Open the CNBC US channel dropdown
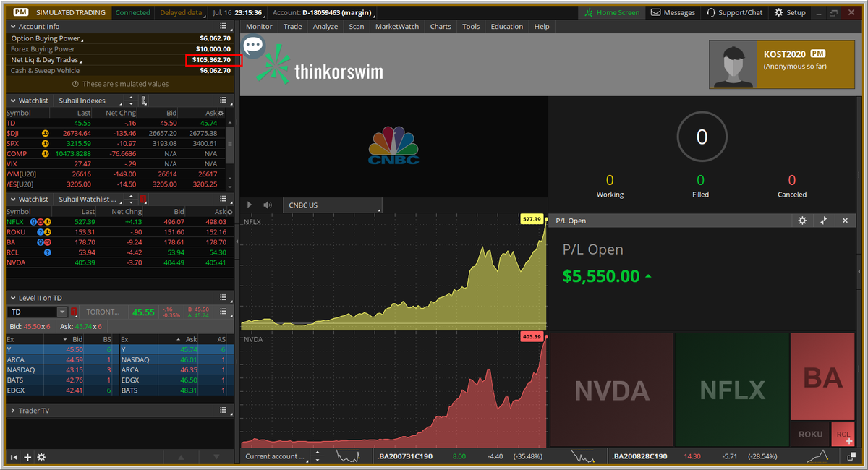This screenshot has width=868, height=470. [x=333, y=205]
